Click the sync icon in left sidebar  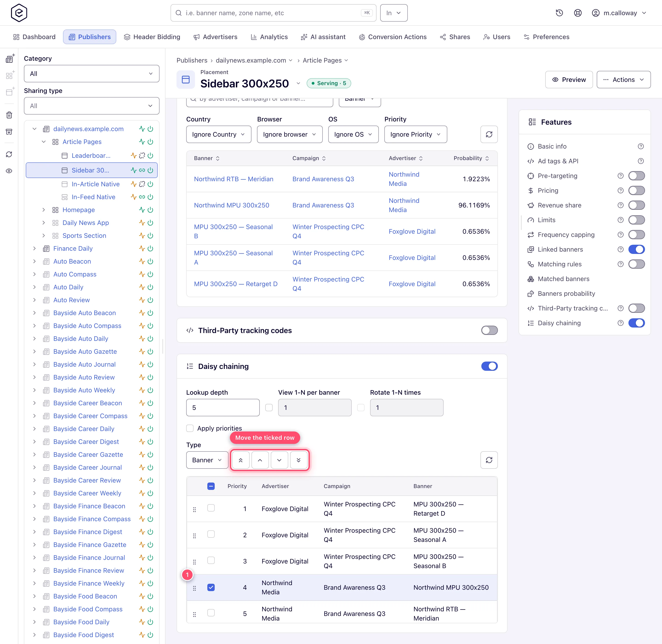coord(9,154)
